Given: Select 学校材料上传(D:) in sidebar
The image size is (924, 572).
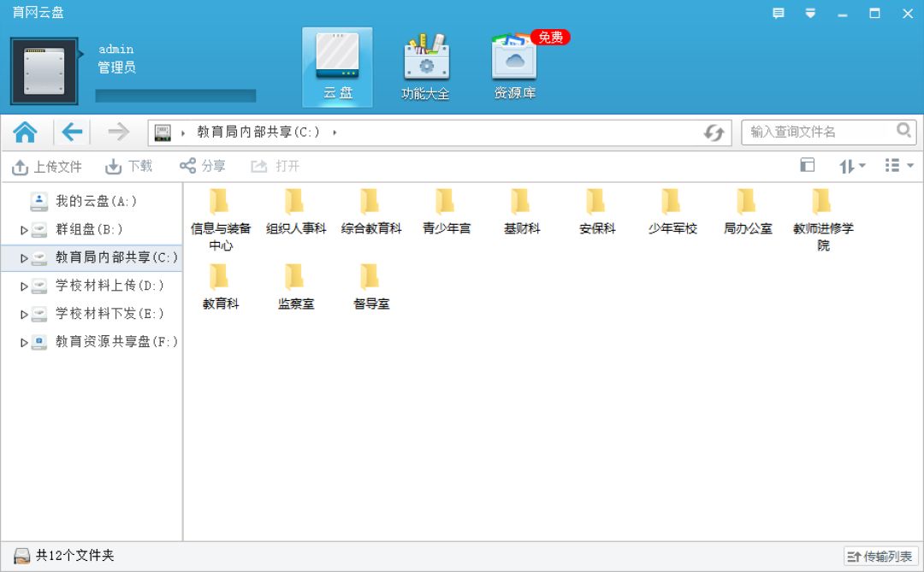Looking at the screenshot, I should [x=92, y=286].
